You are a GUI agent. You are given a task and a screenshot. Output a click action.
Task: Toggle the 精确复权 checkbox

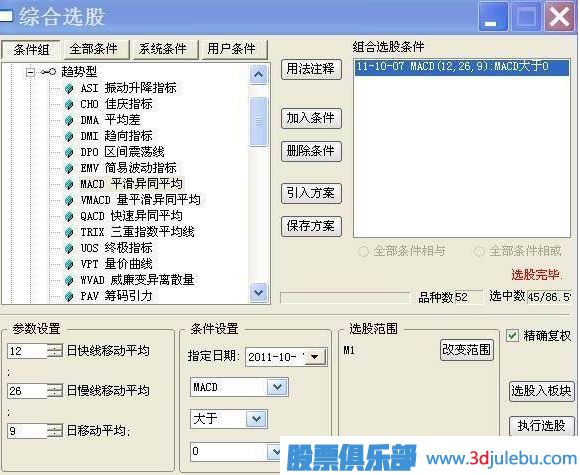(512, 336)
